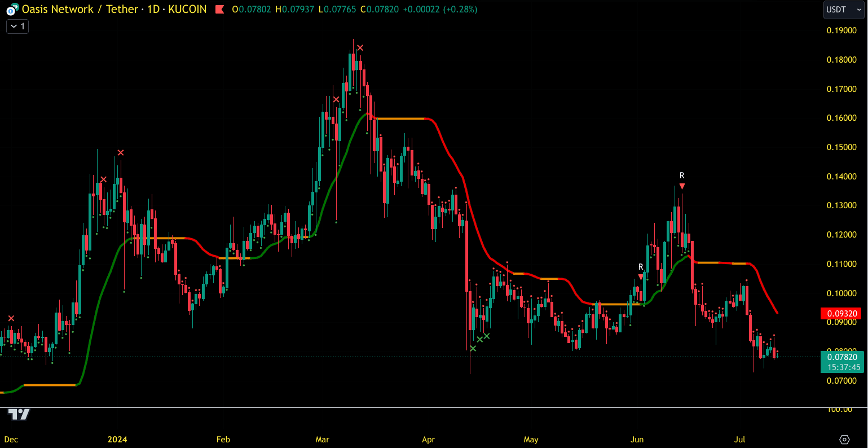The height and width of the screenshot is (448, 868).
Task: Select the upper 'R' marker in mid-June
Action: click(x=682, y=175)
